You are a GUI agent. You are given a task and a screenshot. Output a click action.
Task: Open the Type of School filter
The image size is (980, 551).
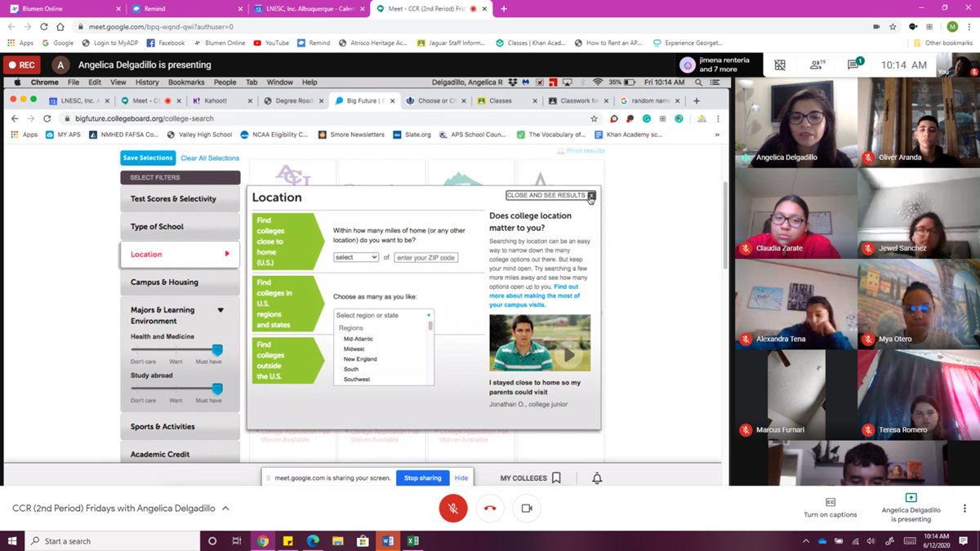coord(180,227)
